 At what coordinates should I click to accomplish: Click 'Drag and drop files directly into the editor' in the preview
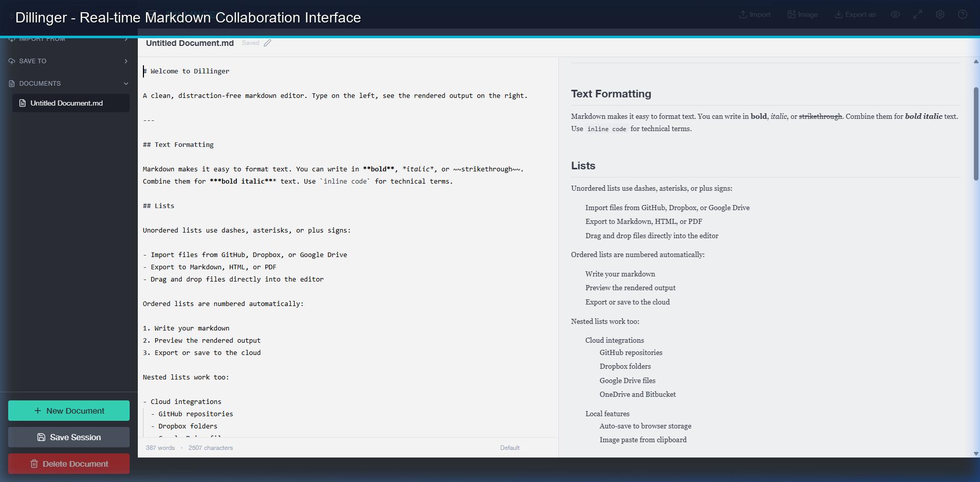coord(652,236)
